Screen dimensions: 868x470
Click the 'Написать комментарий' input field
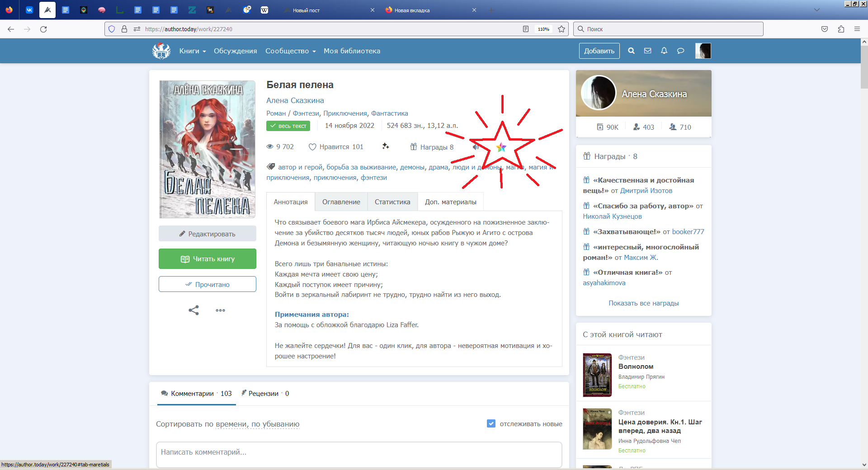(x=359, y=452)
